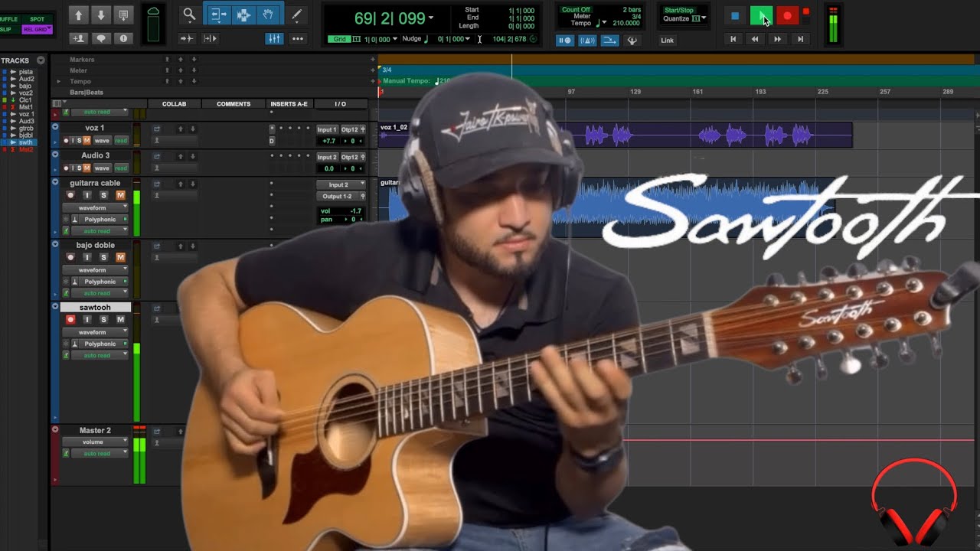
Task: Click the COLLAB column header
Action: pos(174,104)
